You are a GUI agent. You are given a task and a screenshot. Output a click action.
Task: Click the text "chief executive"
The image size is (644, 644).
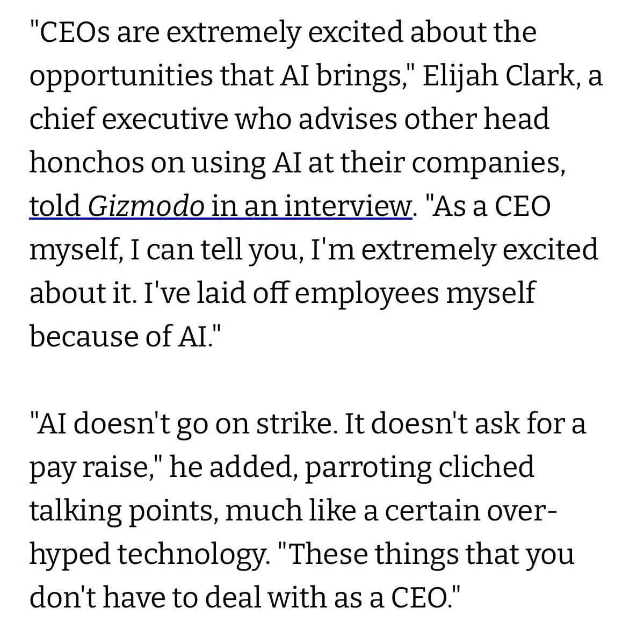click(x=125, y=119)
